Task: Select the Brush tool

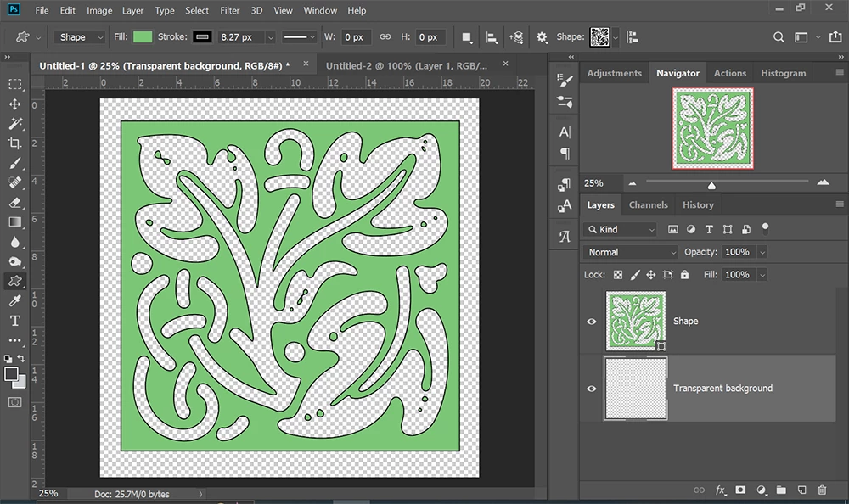Action: (x=15, y=163)
